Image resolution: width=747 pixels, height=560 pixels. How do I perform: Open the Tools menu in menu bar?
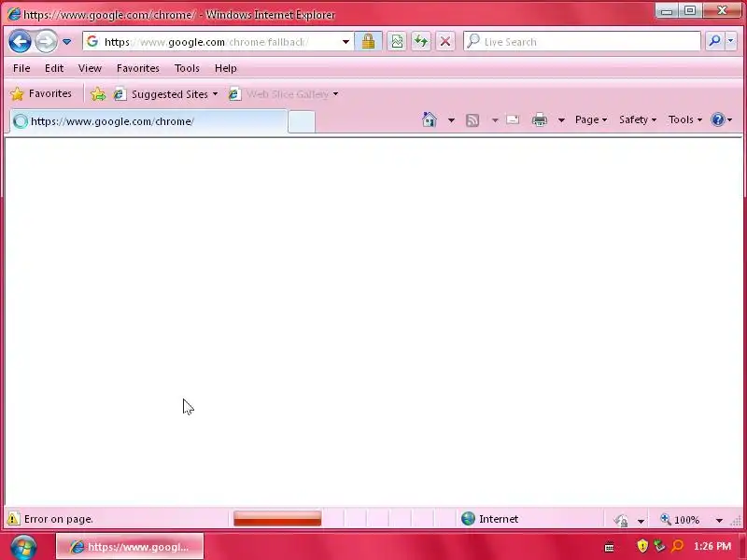tap(187, 68)
